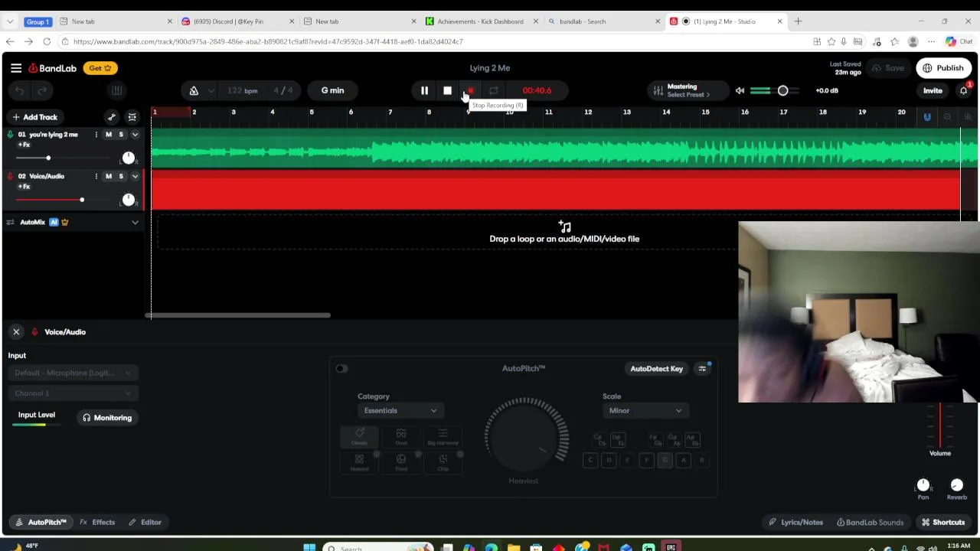Open the virtual piano keyboard icon

pos(116,91)
